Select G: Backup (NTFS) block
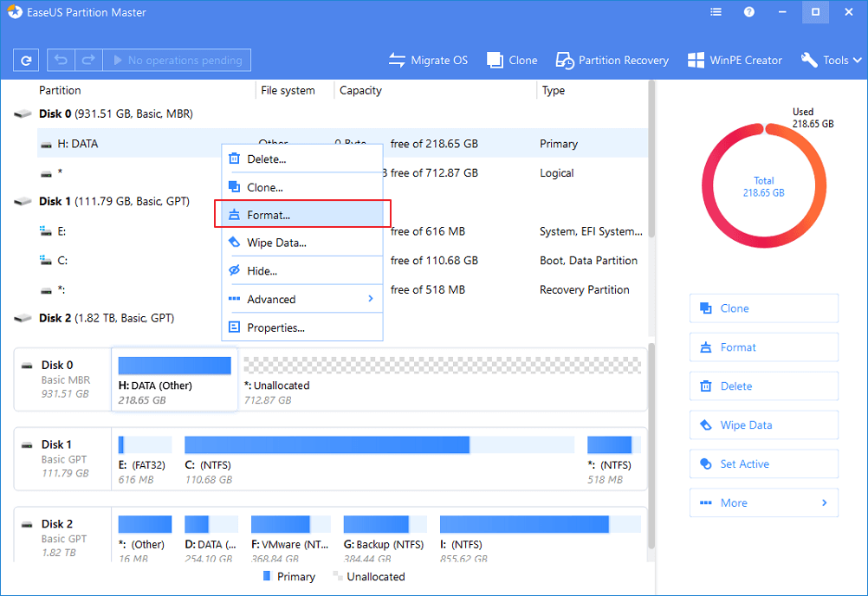 [x=385, y=539]
